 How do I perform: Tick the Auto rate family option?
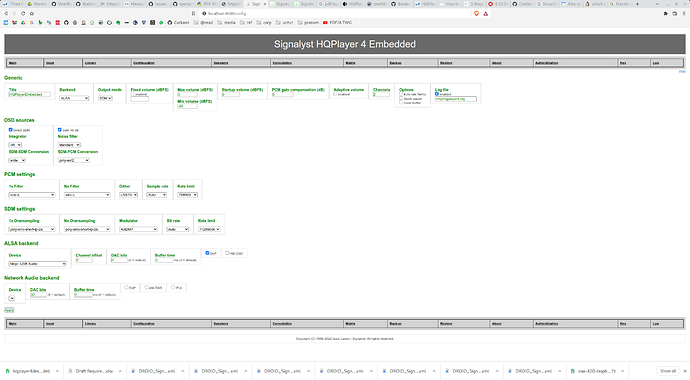coord(401,94)
